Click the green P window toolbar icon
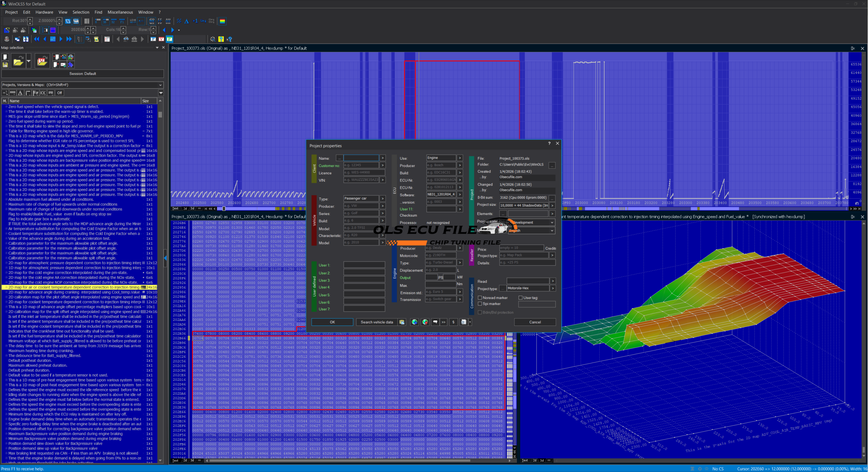The height and width of the screenshot is (472, 868). click(x=170, y=39)
